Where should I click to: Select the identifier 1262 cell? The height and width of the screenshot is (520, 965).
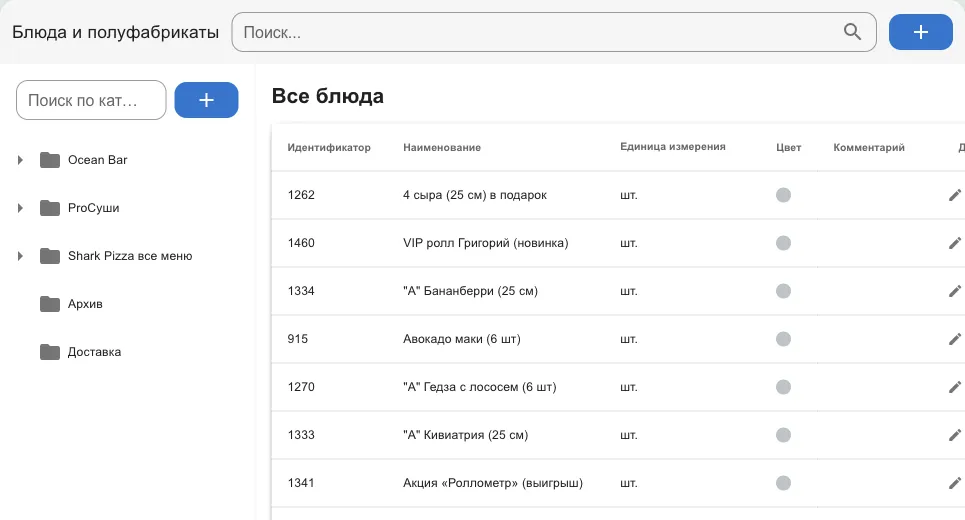301,195
